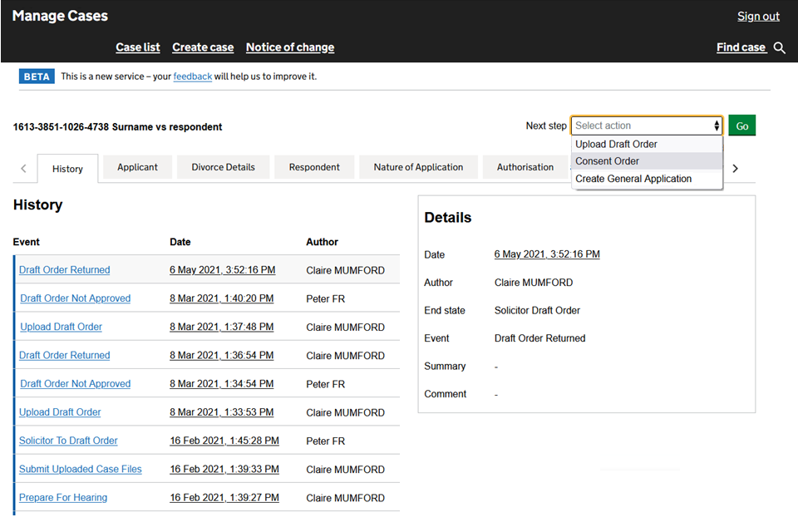Open the Case list navigation link
Image resolution: width=798 pixels, height=532 pixels.
(x=138, y=47)
